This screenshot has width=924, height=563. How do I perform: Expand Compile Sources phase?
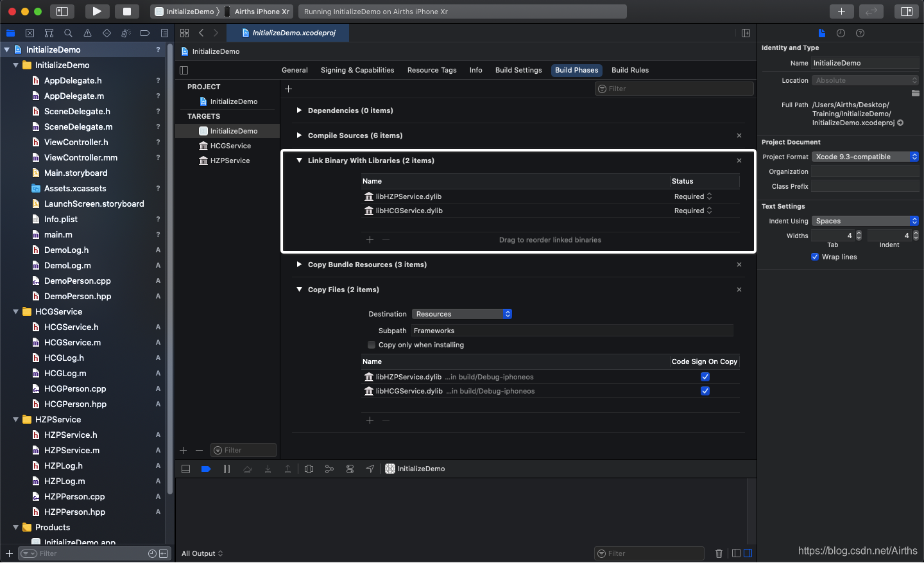(299, 135)
